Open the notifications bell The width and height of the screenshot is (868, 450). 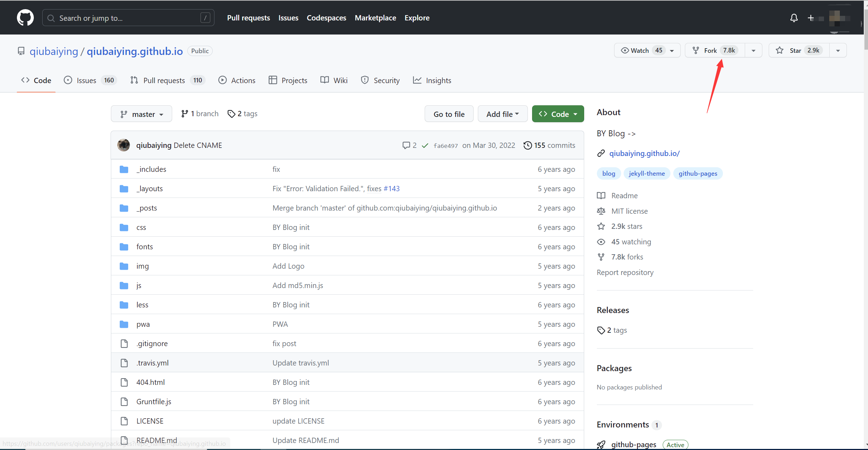click(x=794, y=18)
